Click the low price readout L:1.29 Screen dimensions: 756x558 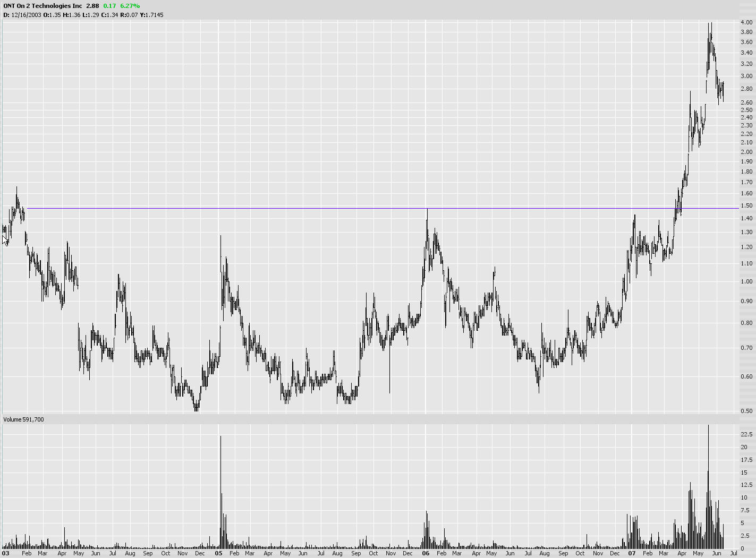[91, 15]
